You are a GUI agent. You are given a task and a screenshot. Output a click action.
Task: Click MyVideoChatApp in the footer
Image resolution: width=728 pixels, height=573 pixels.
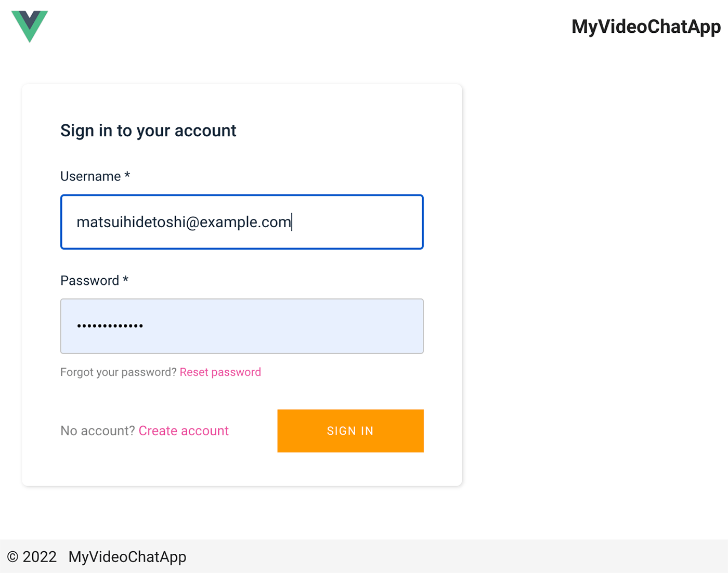pos(127,557)
